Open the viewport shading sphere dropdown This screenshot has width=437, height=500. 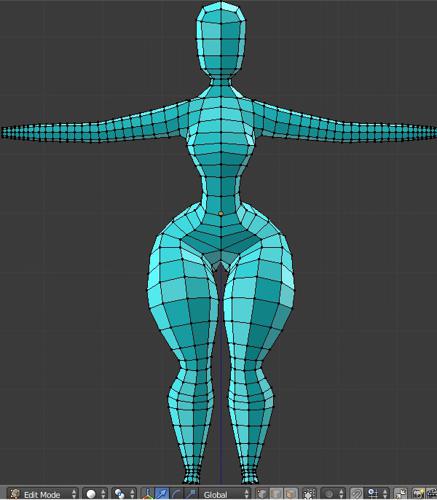(x=95, y=494)
